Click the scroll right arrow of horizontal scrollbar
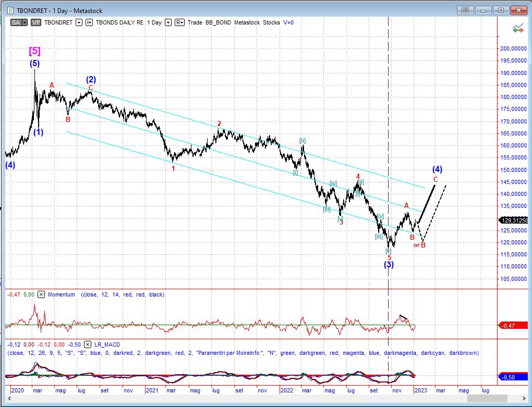Screen dimensions: 532x407 (x=524, y=398)
